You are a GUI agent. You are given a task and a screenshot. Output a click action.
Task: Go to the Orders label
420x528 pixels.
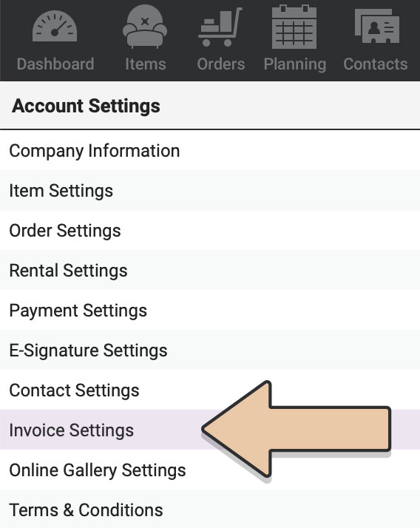(x=221, y=64)
